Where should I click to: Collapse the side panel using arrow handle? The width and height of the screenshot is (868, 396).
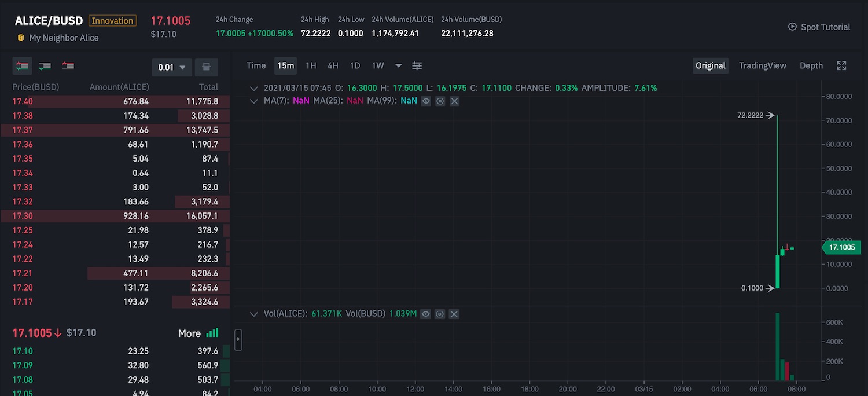[x=238, y=339]
